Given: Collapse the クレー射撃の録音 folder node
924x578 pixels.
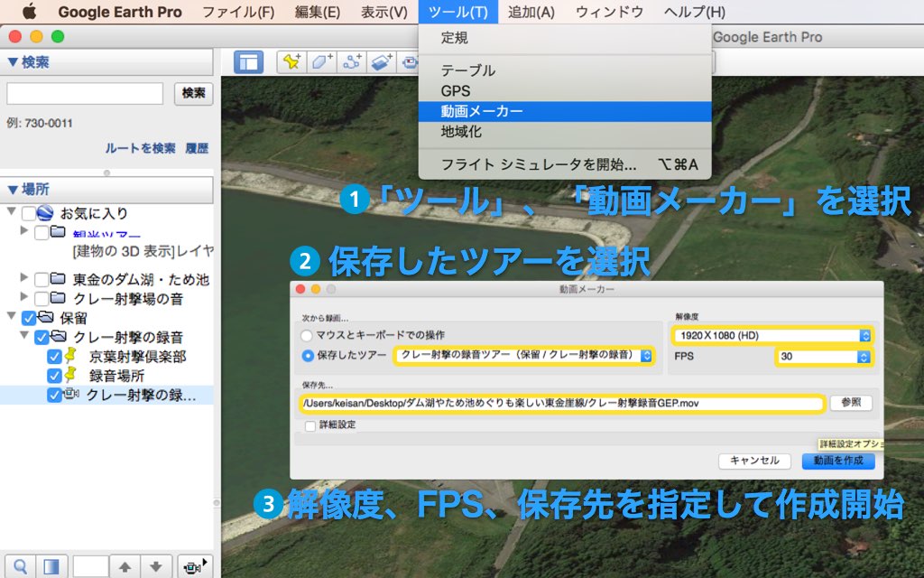Looking at the screenshot, I should pyautogui.click(x=23, y=335).
